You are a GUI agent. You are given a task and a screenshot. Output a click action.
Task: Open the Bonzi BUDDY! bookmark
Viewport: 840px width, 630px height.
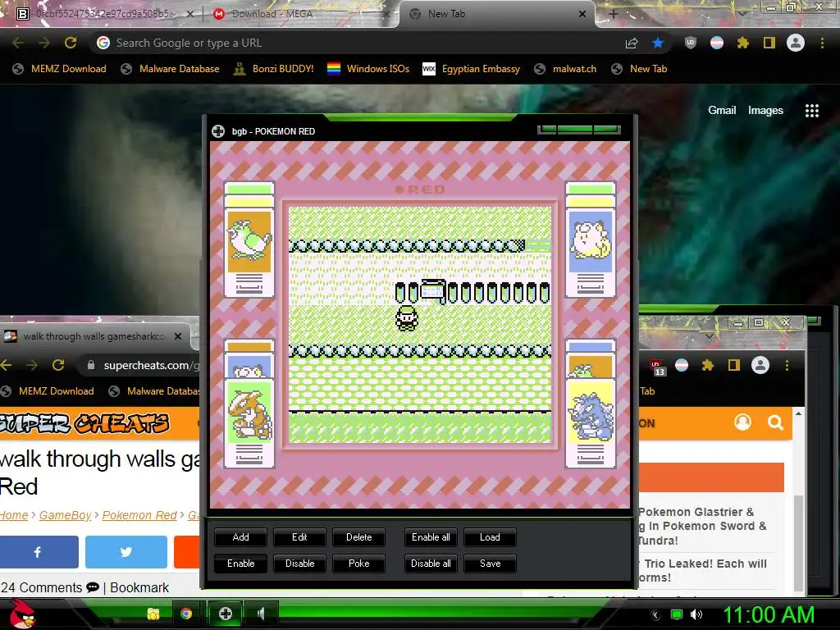click(274, 69)
